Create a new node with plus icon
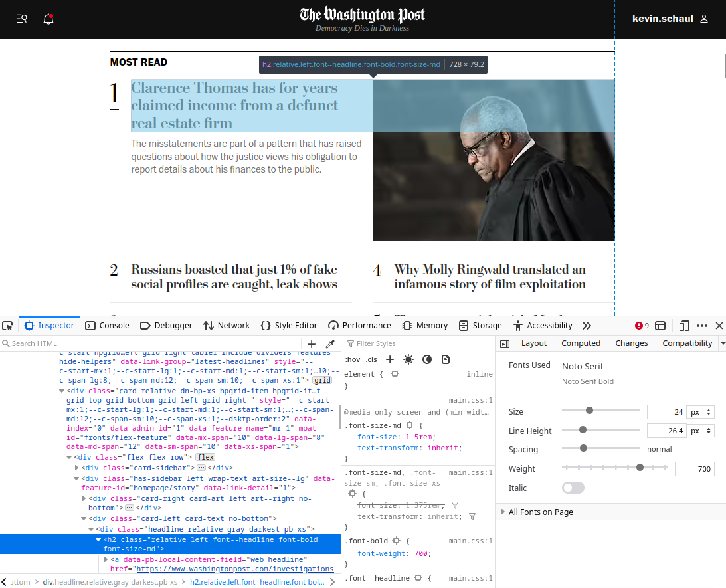Viewport: 726px width, 588px height. point(312,344)
